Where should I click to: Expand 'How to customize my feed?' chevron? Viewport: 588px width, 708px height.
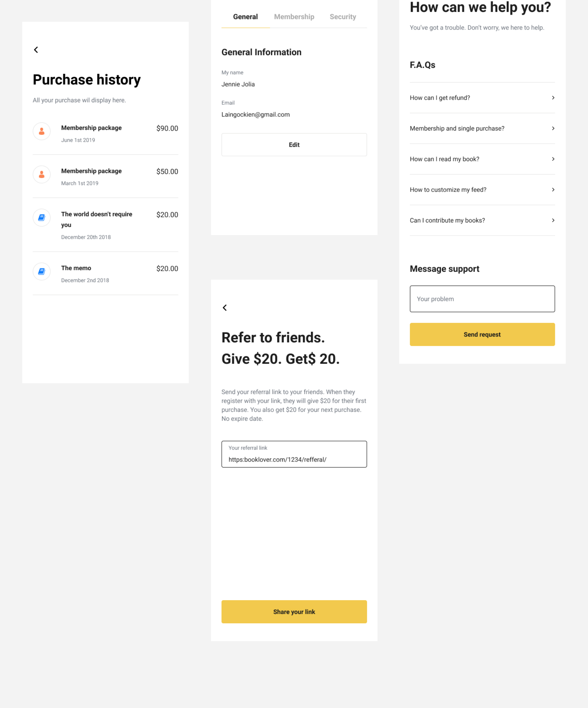[553, 190]
